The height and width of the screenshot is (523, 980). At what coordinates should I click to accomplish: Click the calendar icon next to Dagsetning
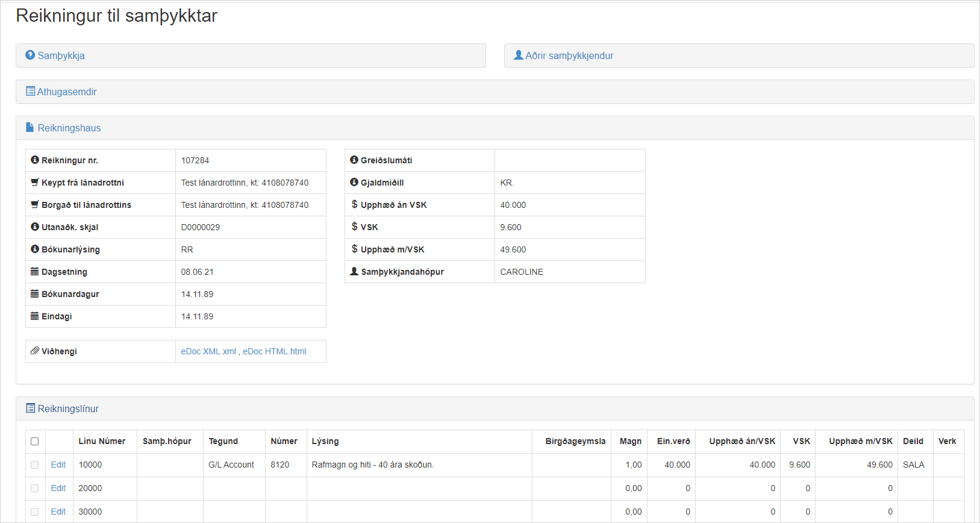tap(35, 272)
